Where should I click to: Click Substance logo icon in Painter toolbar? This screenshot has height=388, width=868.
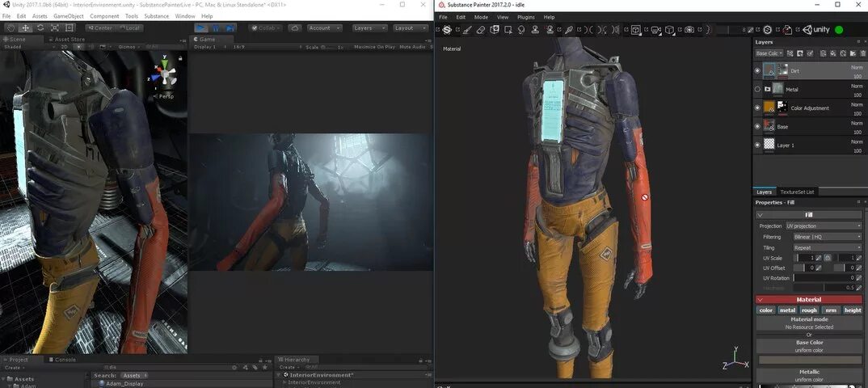[x=447, y=30]
